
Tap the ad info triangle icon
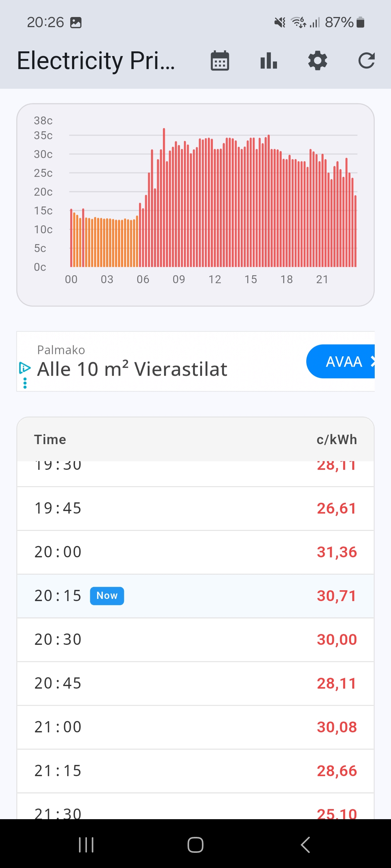tap(25, 368)
